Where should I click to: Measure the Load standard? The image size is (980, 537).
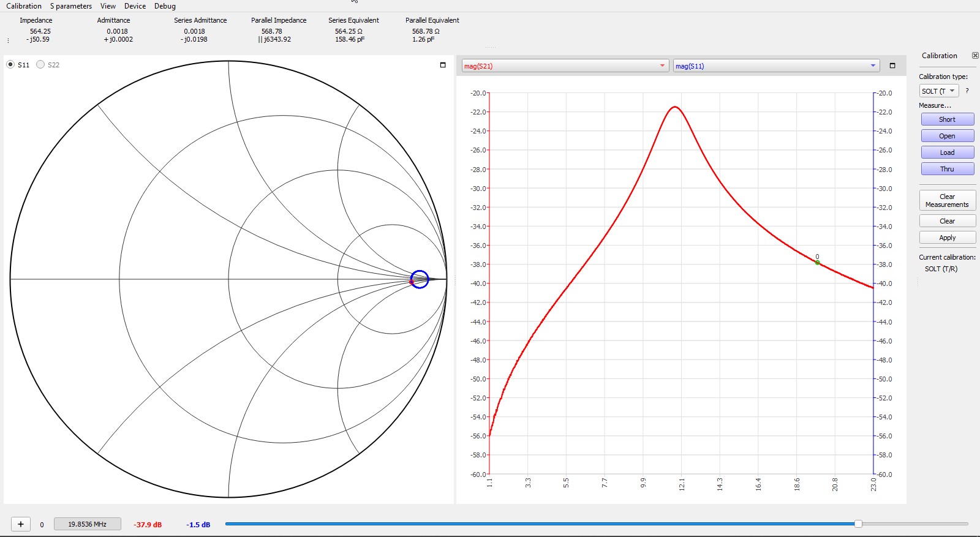pos(948,152)
